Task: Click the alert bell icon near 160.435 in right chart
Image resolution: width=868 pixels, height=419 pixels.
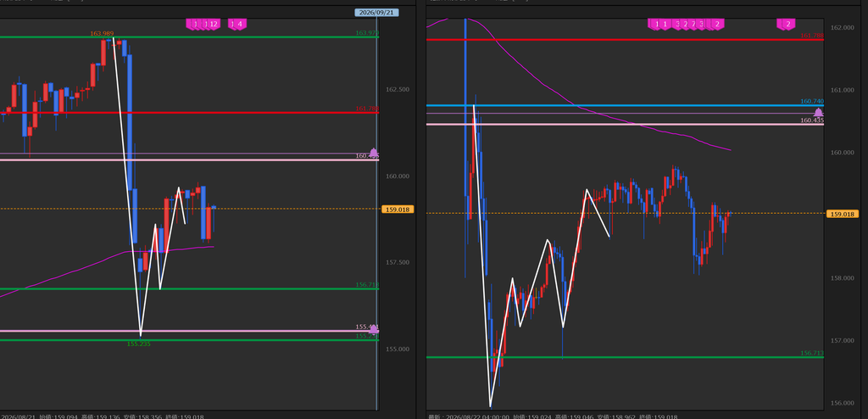Action: click(818, 113)
